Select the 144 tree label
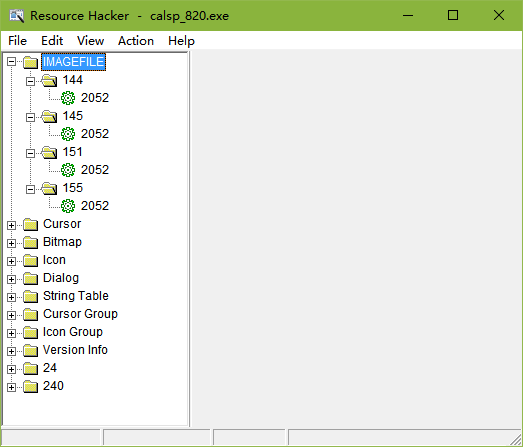This screenshot has width=523, height=447. tap(72, 80)
